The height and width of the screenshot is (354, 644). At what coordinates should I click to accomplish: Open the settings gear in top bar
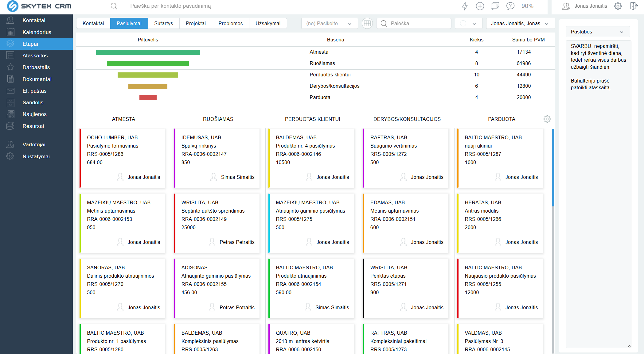[x=618, y=6]
